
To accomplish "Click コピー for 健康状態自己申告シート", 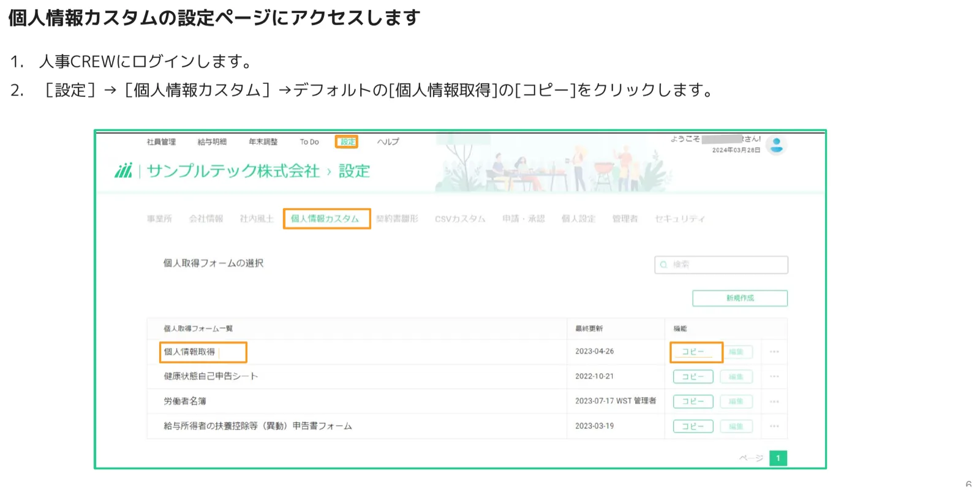I will (x=693, y=377).
